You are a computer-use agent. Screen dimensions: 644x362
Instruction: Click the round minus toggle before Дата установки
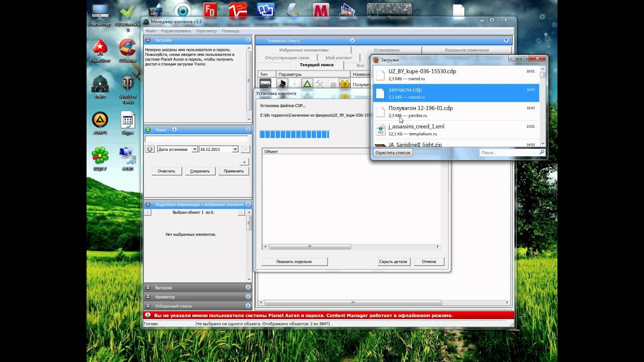[x=150, y=149]
